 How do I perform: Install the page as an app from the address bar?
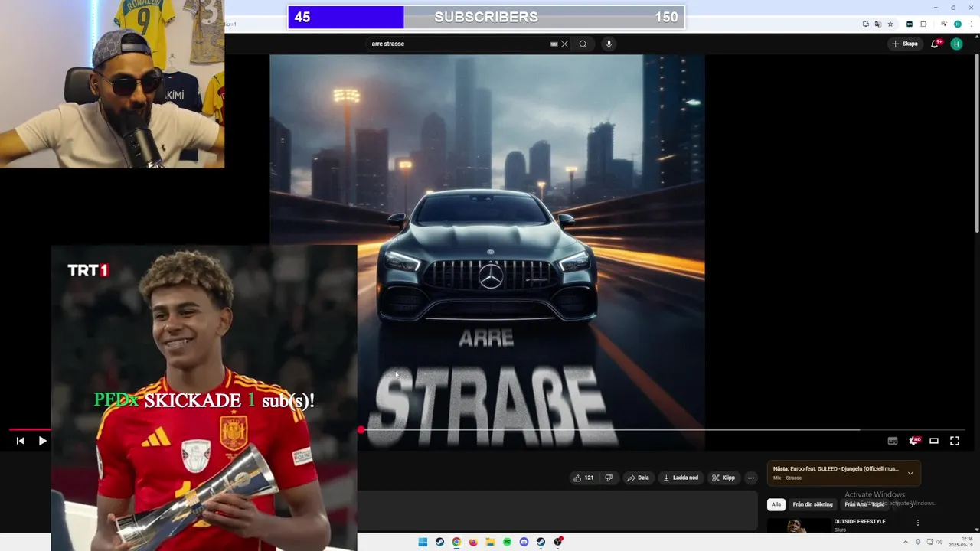pos(865,24)
